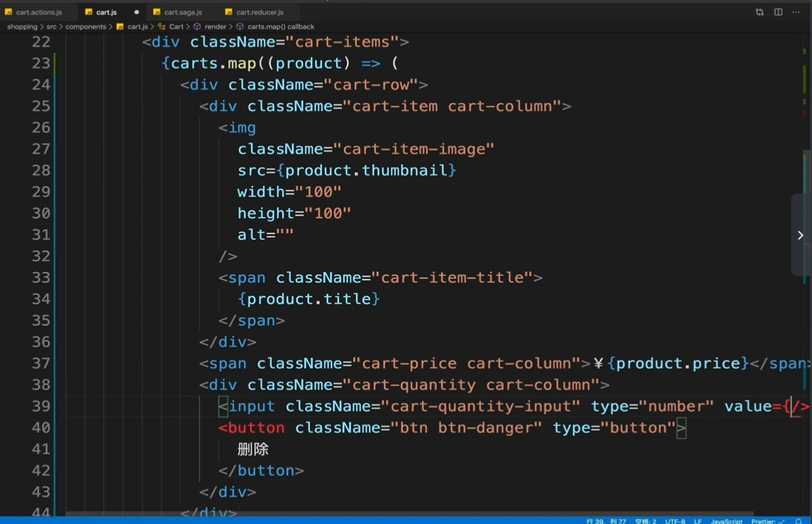Viewport: 812px width, 524px height.
Task: Click the Prettier status bar item
Action: [768, 521]
